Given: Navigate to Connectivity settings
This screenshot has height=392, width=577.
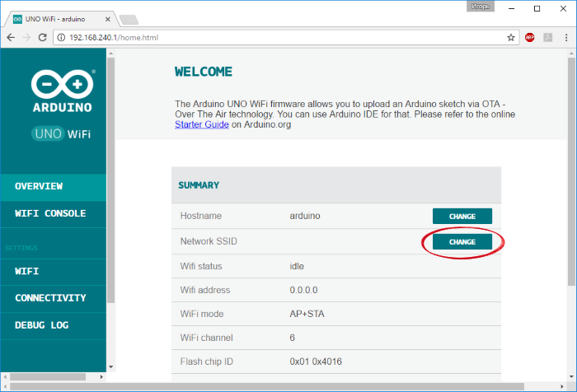Looking at the screenshot, I should pos(50,298).
